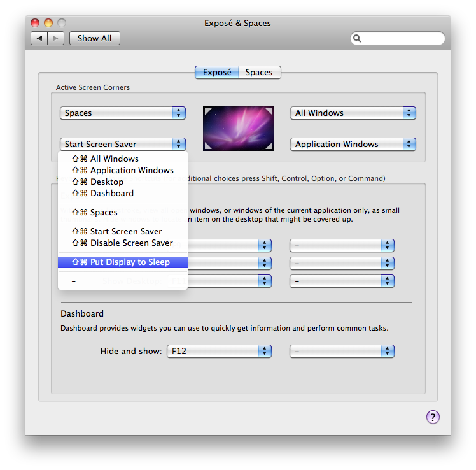The image size is (476, 470).
Task: Choose All Windows from the popup menu
Action: [123, 159]
